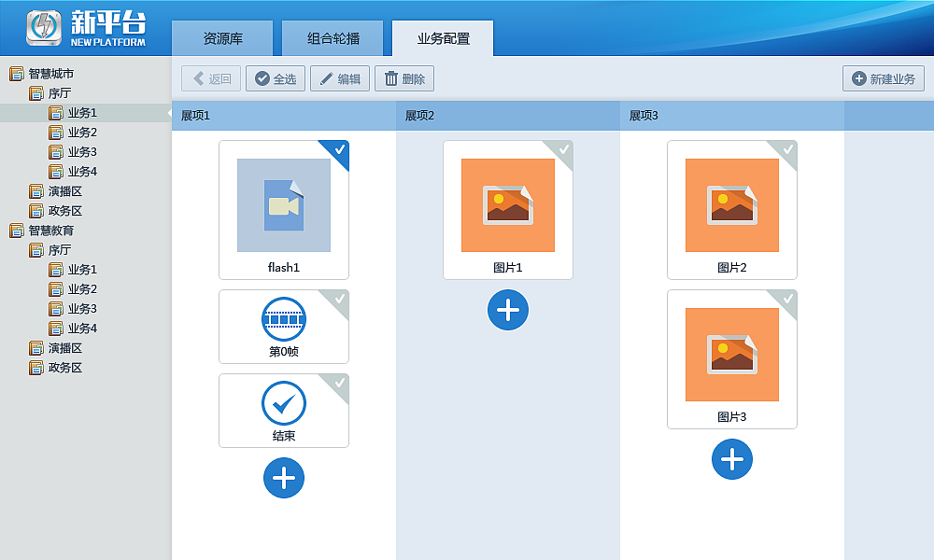
Task: Toggle the selection checkmark on flash1
Action: coord(340,147)
